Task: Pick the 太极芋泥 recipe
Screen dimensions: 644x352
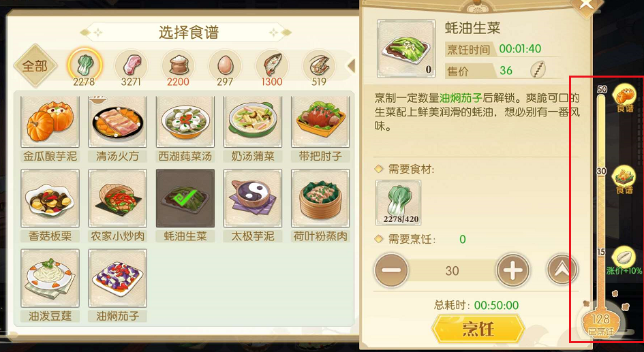Action: point(253,205)
